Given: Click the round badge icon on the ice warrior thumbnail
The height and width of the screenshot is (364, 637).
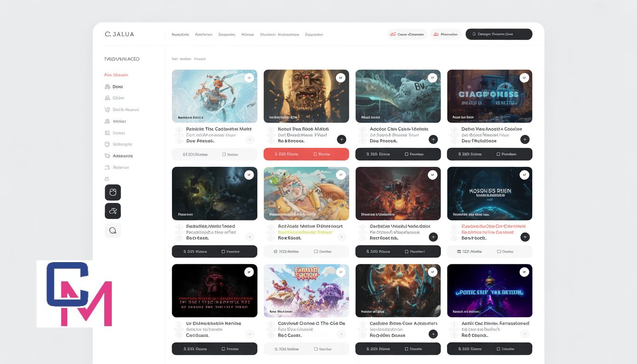Looking at the screenshot, I should point(249,78).
